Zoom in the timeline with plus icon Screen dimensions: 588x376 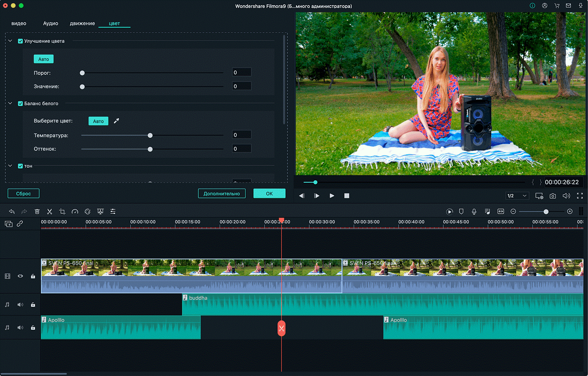click(570, 211)
